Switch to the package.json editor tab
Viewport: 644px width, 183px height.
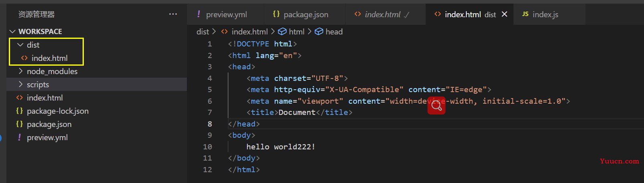click(305, 14)
